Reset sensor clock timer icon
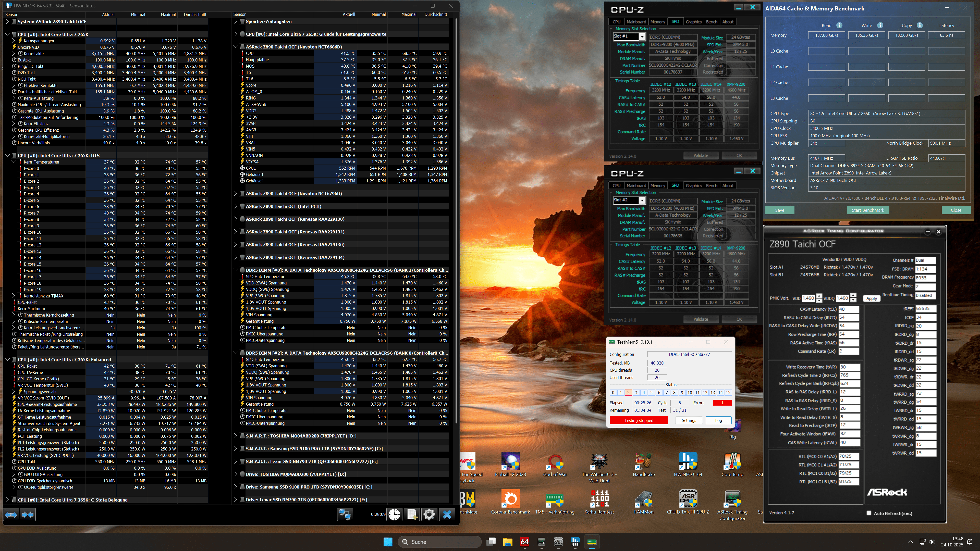The width and height of the screenshot is (980, 551). click(395, 515)
